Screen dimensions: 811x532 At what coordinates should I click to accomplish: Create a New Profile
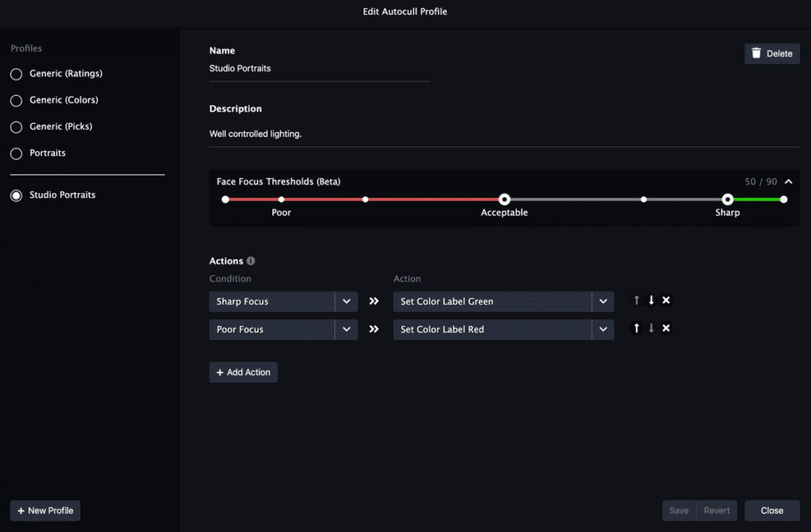coord(45,511)
